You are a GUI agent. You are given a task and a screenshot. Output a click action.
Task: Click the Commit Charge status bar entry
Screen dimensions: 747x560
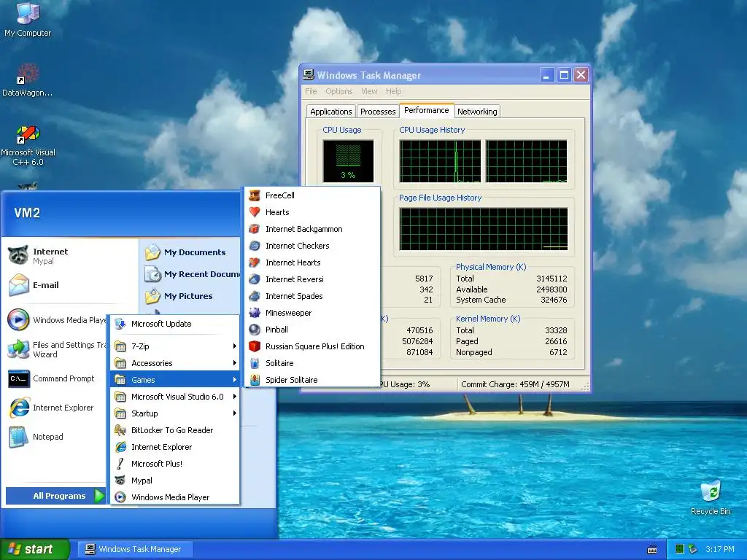(515, 384)
